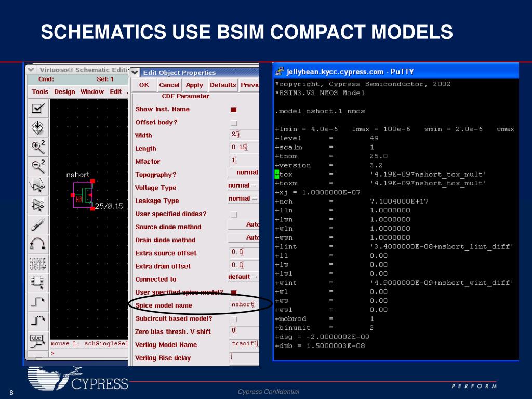Open Virtuoso window menu arrow icon
Viewport: 532px width, 399px height.
tap(31, 70)
